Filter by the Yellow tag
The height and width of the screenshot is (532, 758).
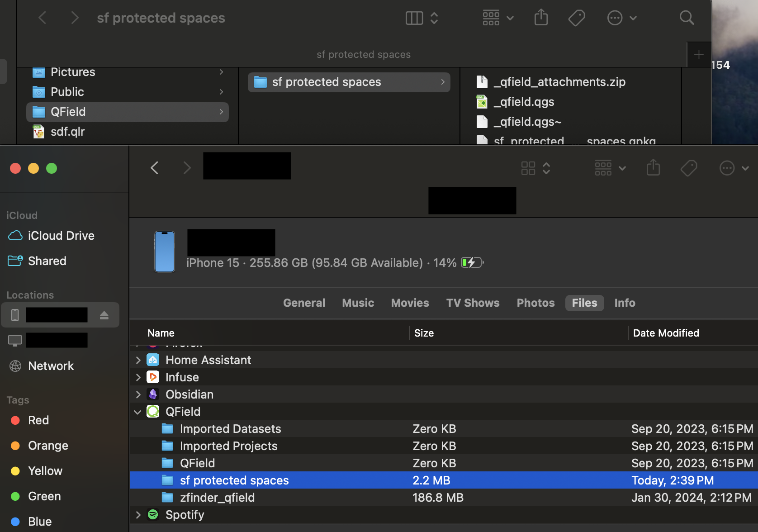point(61,471)
